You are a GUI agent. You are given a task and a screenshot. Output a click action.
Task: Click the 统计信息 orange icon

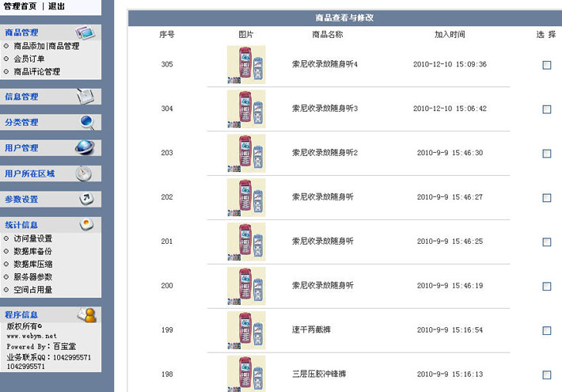coord(86,225)
